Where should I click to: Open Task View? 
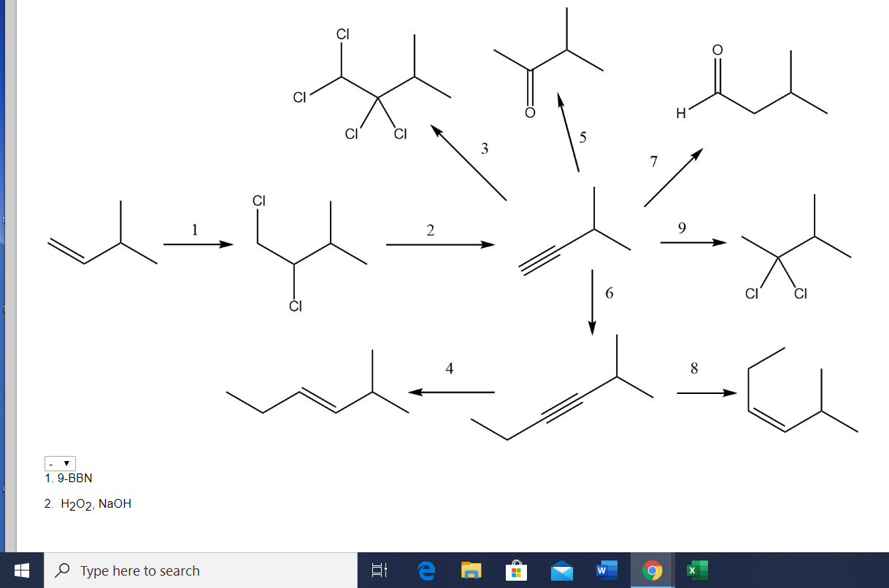379,570
